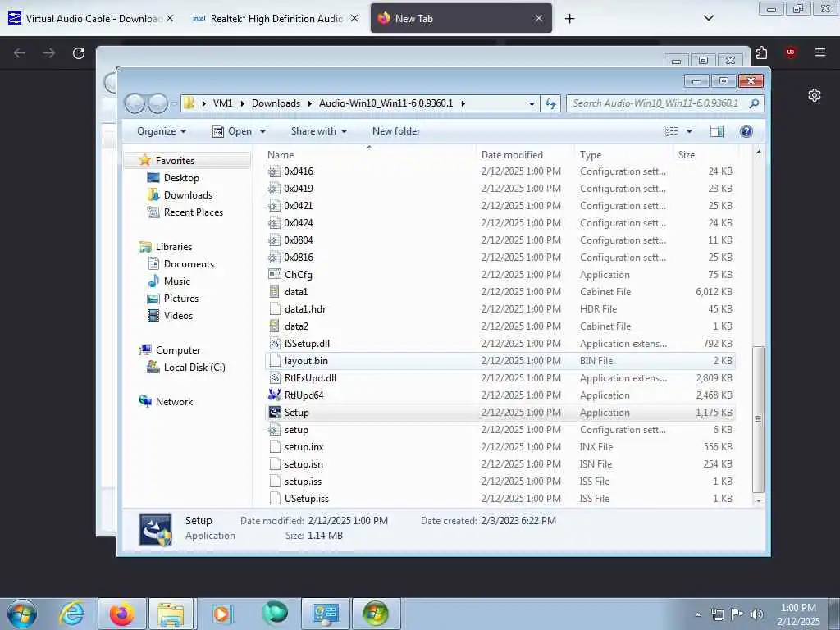
Task: Select the ChCfg application icon
Action: pyautogui.click(x=274, y=274)
